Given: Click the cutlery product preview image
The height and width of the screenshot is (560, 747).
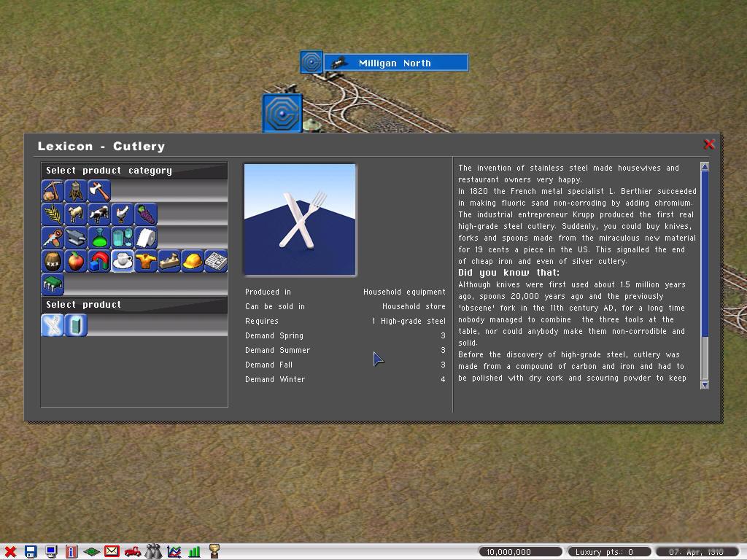Looking at the screenshot, I should click(300, 219).
